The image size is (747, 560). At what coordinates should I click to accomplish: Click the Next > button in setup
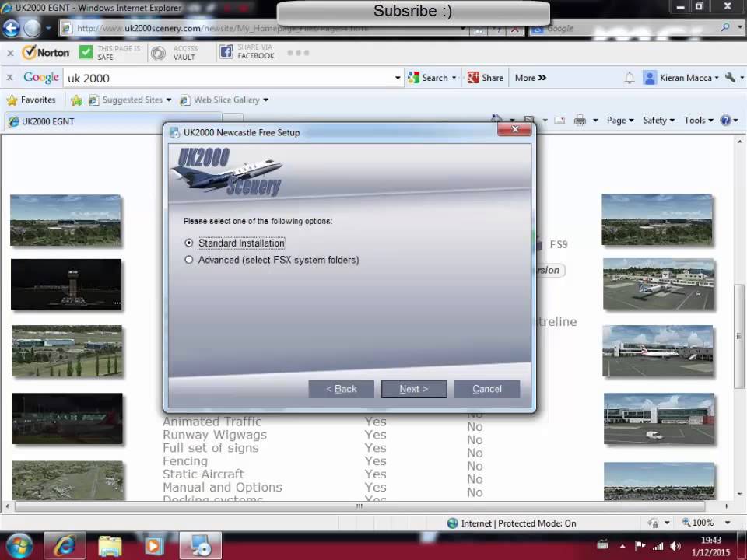[414, 389]
